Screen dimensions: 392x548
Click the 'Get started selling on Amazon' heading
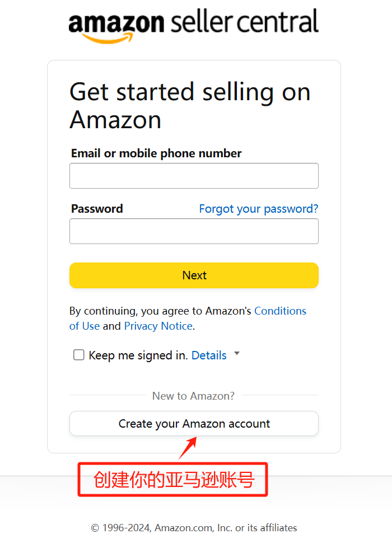point(189,106)
